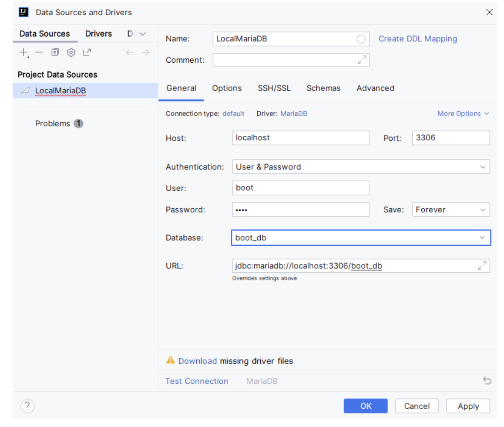Click the make global export arrow icon
504x427 pixels.
click(x=87, y=52)
